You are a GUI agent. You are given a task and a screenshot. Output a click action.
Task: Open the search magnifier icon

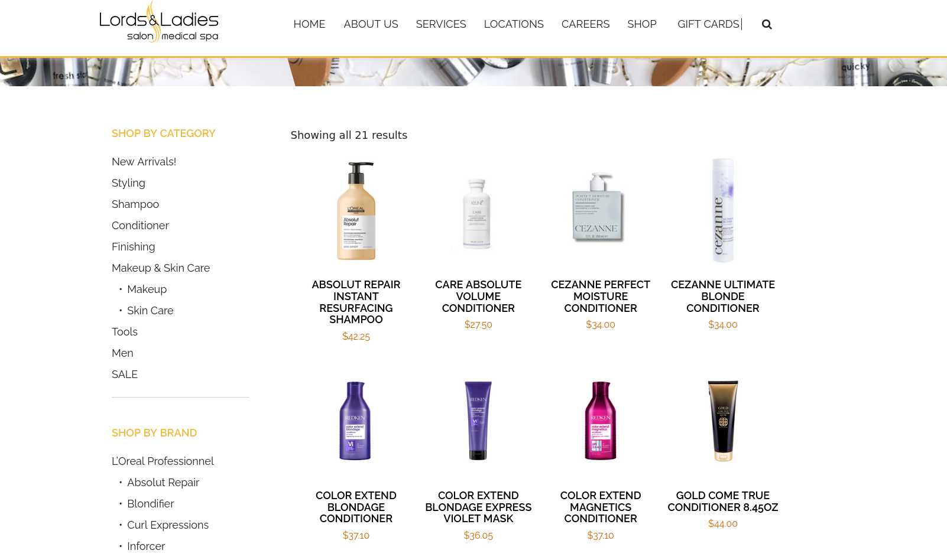767,24
